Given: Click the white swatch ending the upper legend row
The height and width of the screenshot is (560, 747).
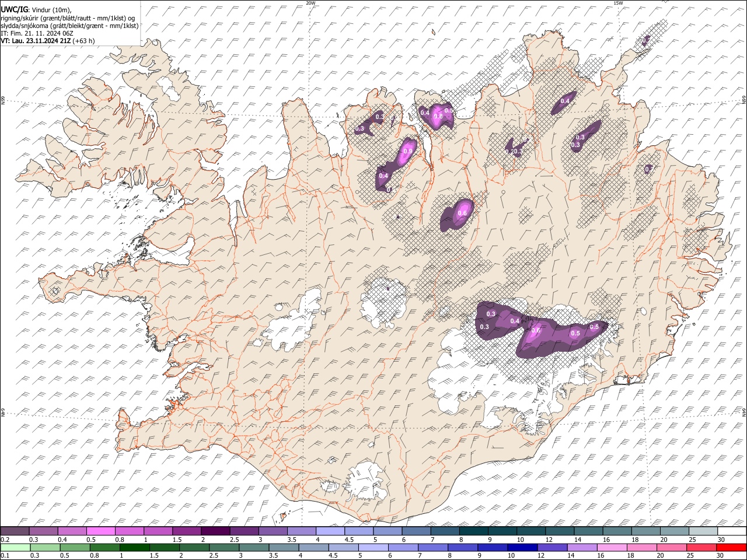Looking at the screenshot, I should click(732, 531).
